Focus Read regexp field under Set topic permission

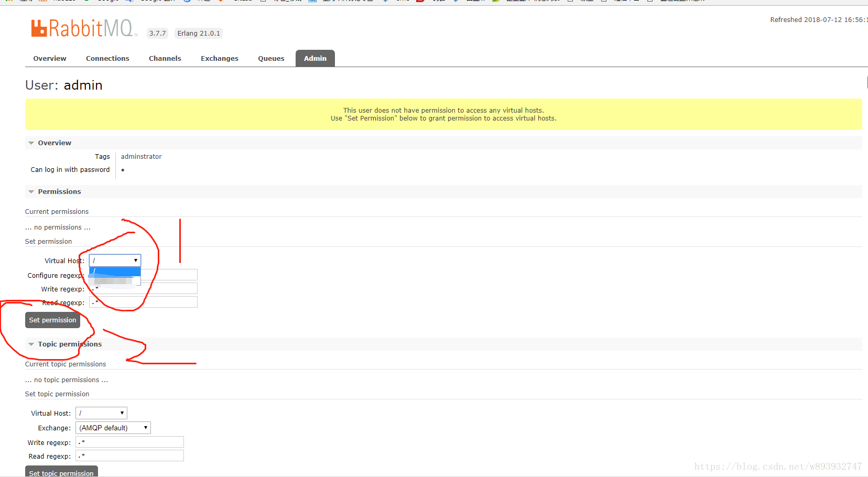click(129, 456)
